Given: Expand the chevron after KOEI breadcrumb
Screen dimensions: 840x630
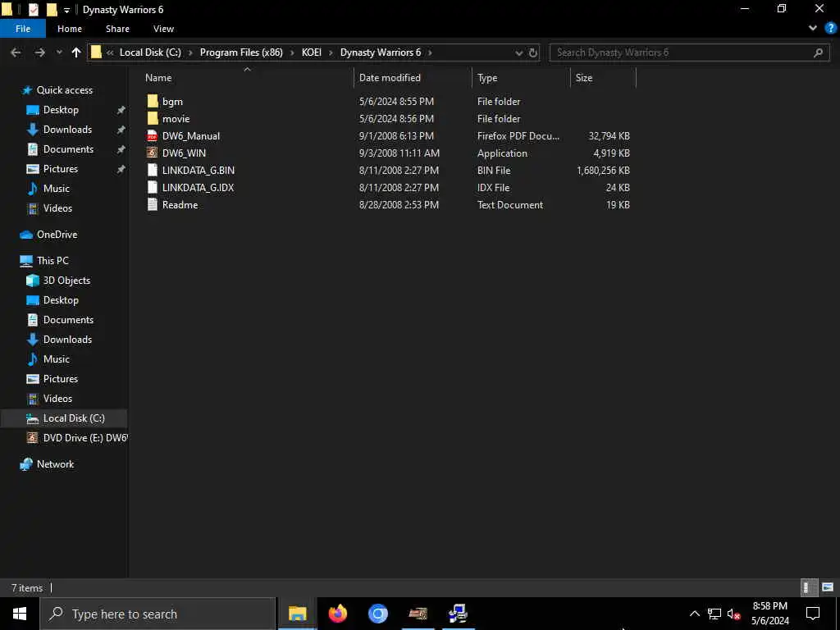Looking at the screenshot, I should click(331, 52).
